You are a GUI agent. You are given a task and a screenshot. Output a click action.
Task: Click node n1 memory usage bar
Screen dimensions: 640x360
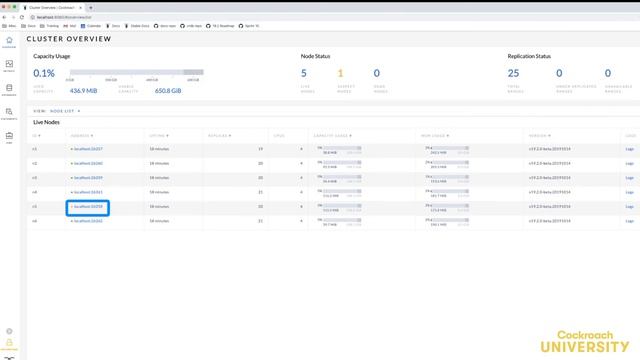pyautogui.click(x=450, y=148)
